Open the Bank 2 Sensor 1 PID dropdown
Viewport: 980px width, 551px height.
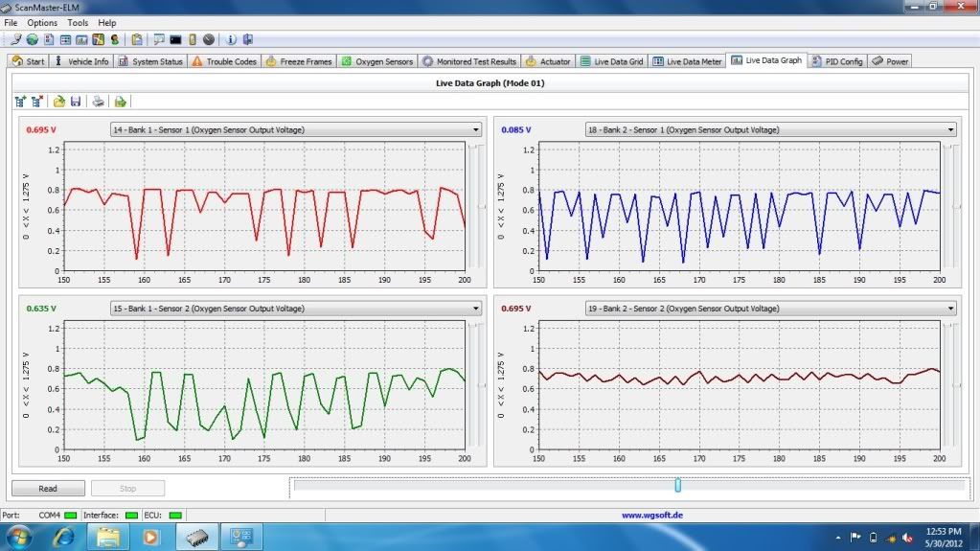pos(770,129)
